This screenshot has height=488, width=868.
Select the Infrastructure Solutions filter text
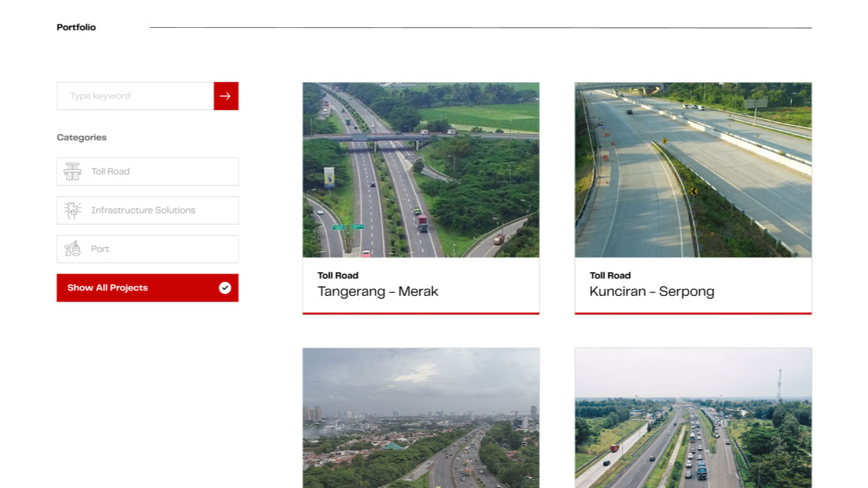click(143, 210)
